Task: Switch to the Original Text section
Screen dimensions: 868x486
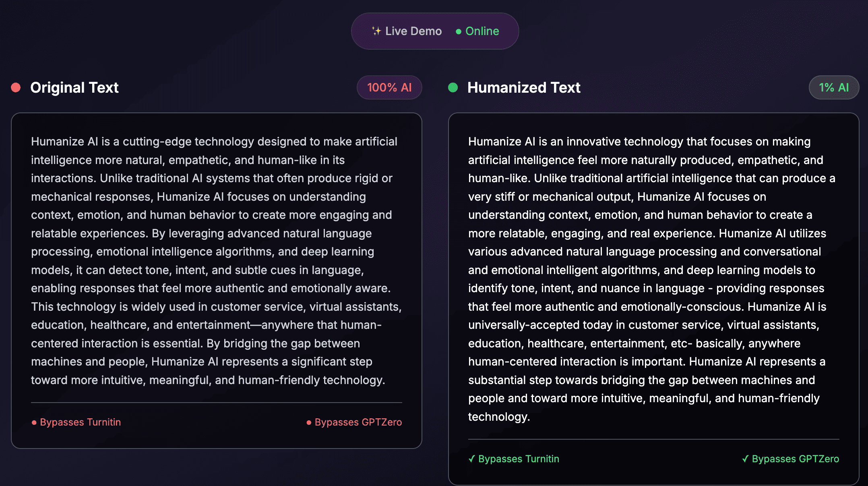Action: tap(74, 87)
